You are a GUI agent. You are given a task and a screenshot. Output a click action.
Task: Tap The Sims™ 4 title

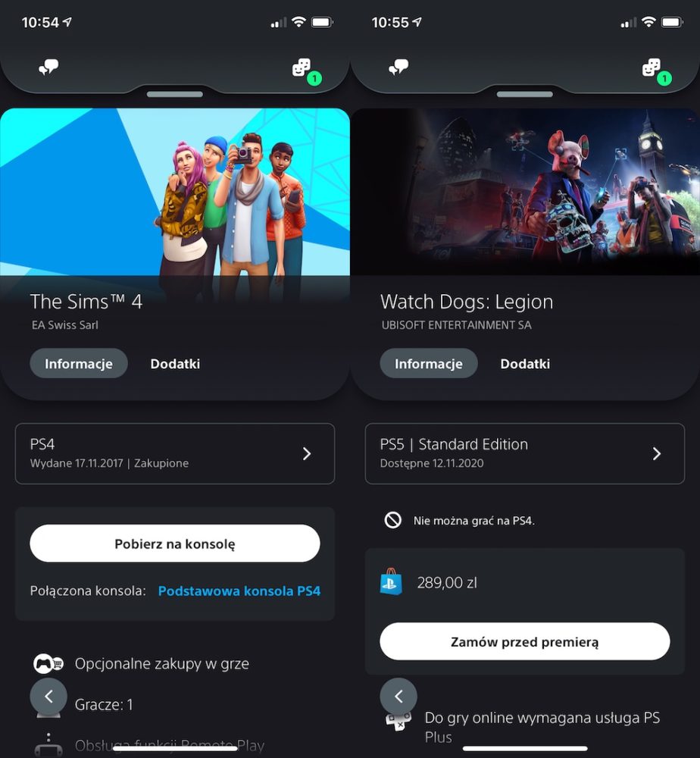click(x=86, y=302)
